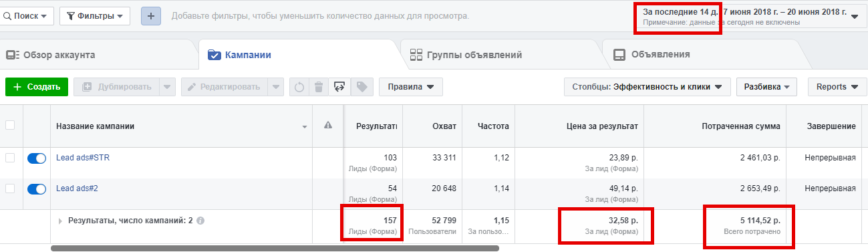Click the trash delete icon
Screen dimensions: 868x252
[x=319, y=87]
